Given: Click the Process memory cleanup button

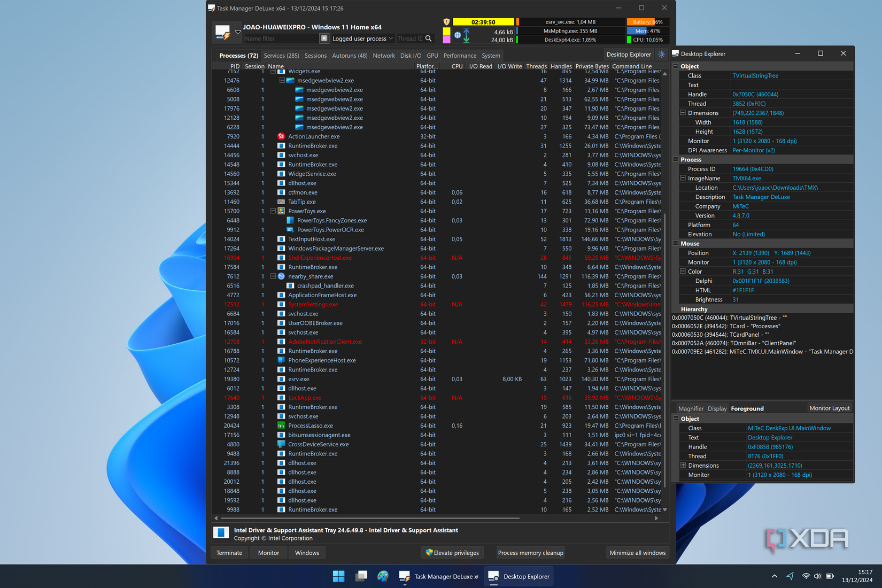Looking at the screenshot, I should pos(530,552).
